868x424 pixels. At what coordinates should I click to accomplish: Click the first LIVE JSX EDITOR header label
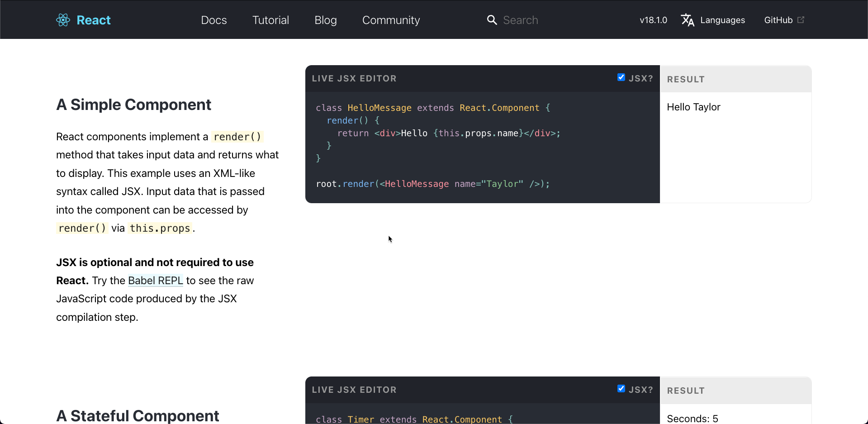coord(354,78)
